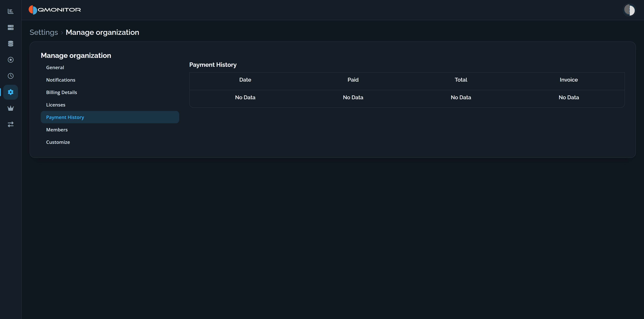Open the settings gear sidebar icon
The image size is (644, 319).
pos(10,92)
